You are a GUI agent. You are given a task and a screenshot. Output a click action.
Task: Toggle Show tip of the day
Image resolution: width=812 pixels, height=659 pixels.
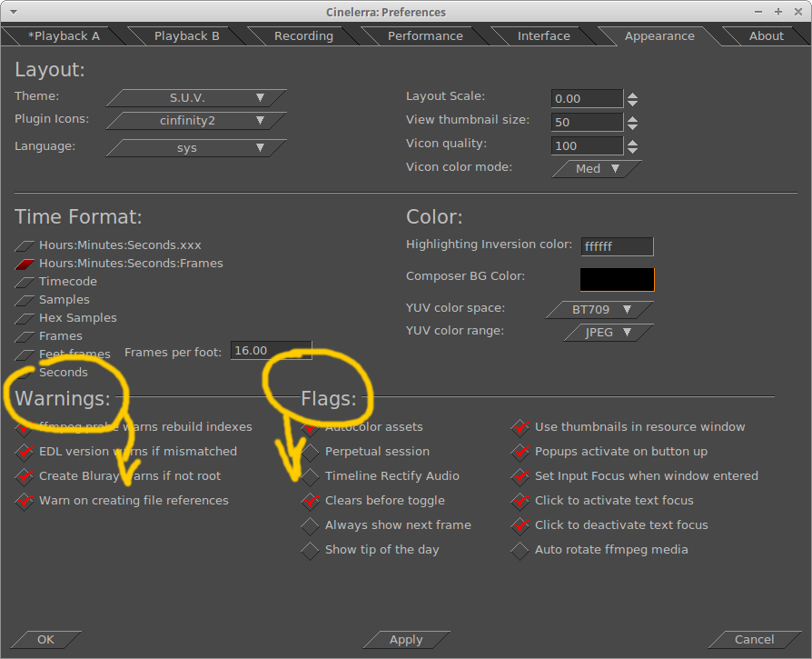[311, 550]
